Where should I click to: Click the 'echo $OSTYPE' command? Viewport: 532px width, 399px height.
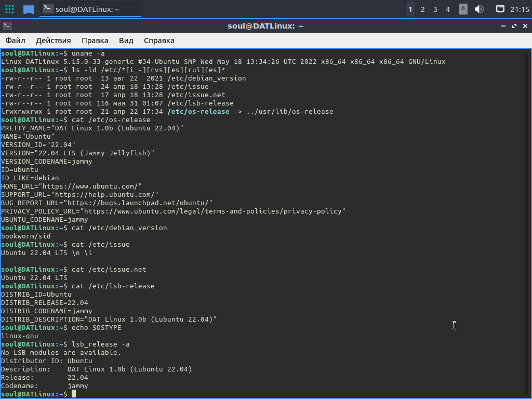pos(96,328)
